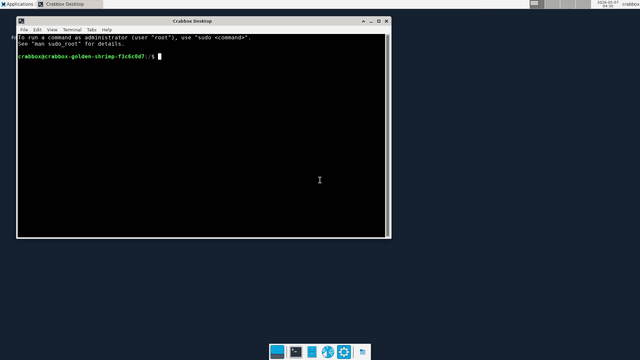The height and width of the screenshot is (360, 640).
Task: Open the Edit menu in terminal
Action: (37, 30)
